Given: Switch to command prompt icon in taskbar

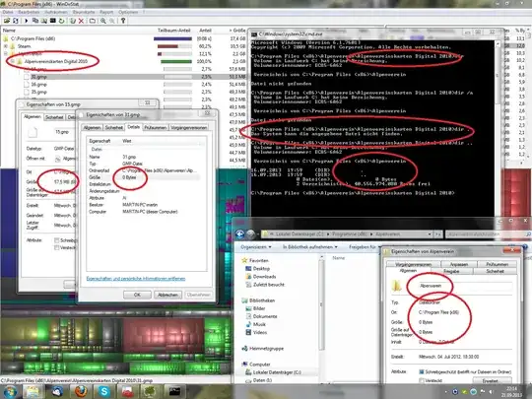Looking at the screenshot, I should click(174, 391).
